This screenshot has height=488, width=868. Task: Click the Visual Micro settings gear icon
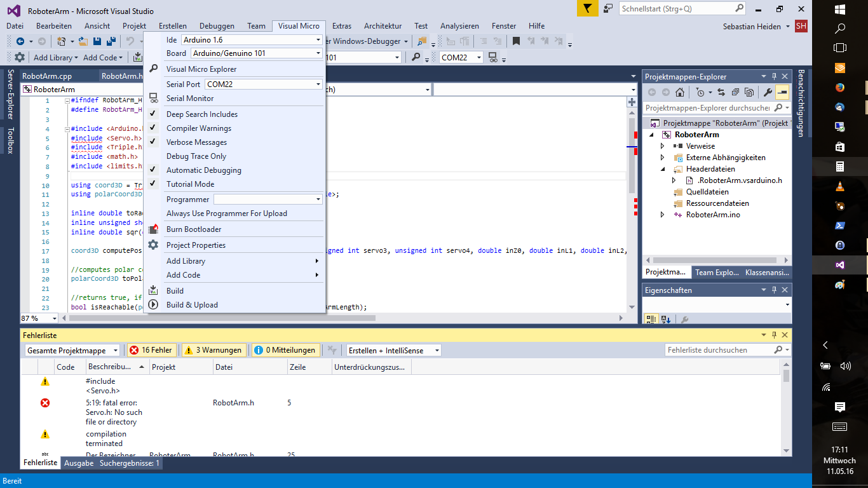click(20, 57)
